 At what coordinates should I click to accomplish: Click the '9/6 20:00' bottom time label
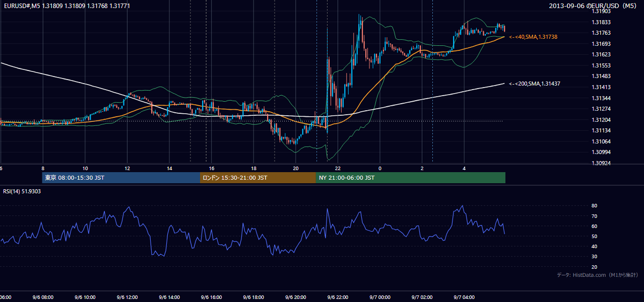[x=295, y=297]
